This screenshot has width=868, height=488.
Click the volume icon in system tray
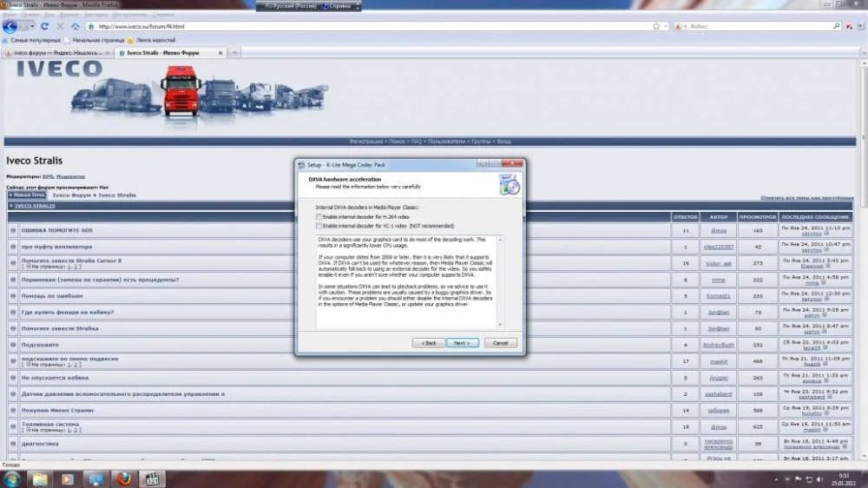coord(820,479)
